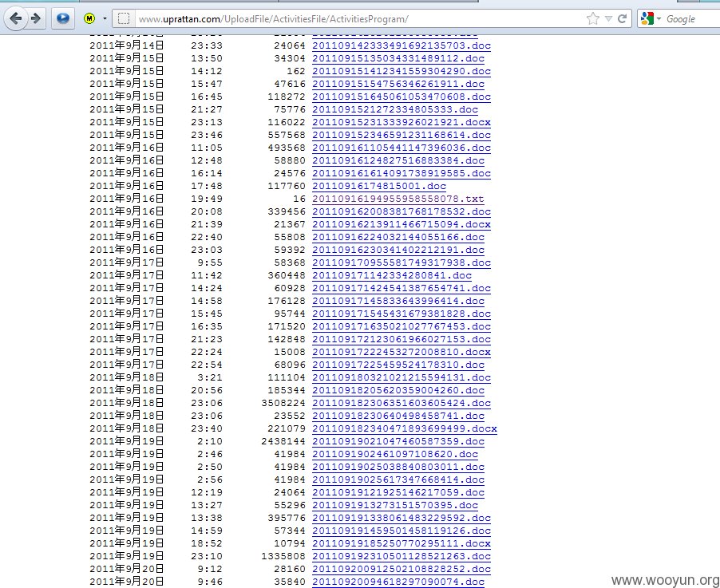This screenshot has width=720, height=588.
Task: Open the 68096-byte doc from 22:54
Action: click(x=398, y=365)
